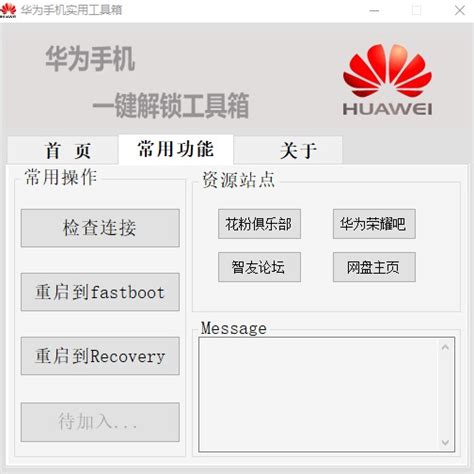Minimize the 华为手机实用工具箱 window
474x474 pixels.
[x=374, y=11]
